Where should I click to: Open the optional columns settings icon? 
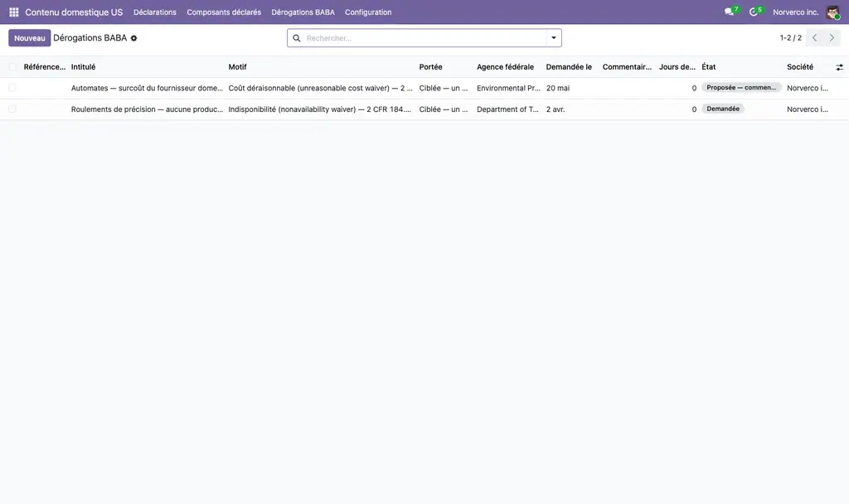[x=839, y=67]
